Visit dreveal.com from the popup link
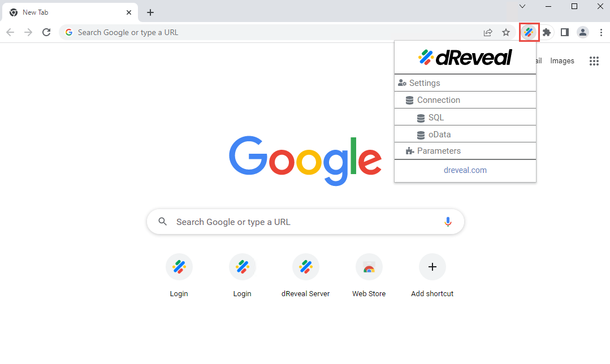610x364 pixels. click(x=465, y=170)
